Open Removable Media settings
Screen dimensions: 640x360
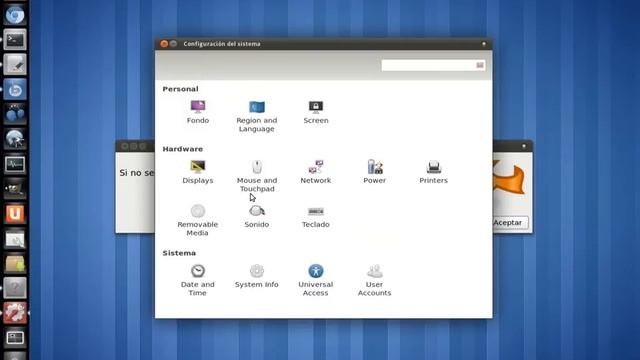pos(198,220)
